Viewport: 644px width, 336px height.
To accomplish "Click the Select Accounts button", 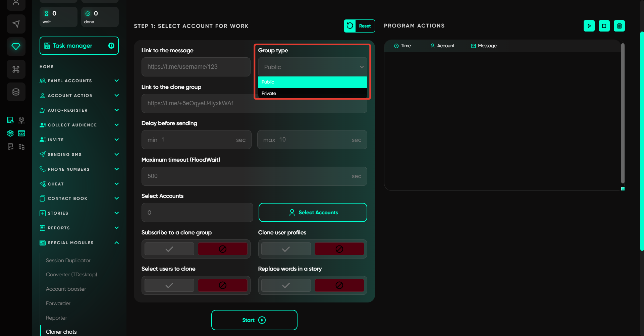I will 313,213.
